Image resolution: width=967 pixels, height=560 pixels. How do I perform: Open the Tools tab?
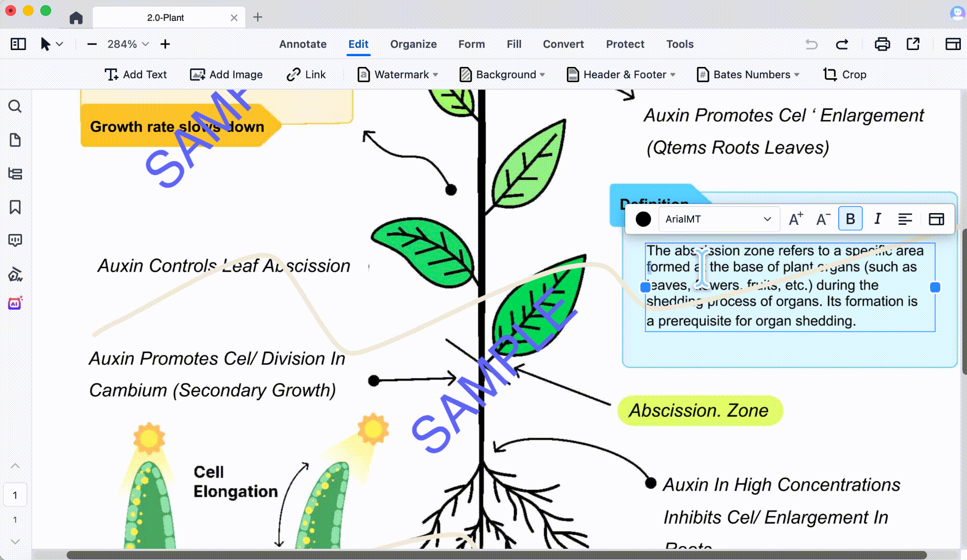680,44
